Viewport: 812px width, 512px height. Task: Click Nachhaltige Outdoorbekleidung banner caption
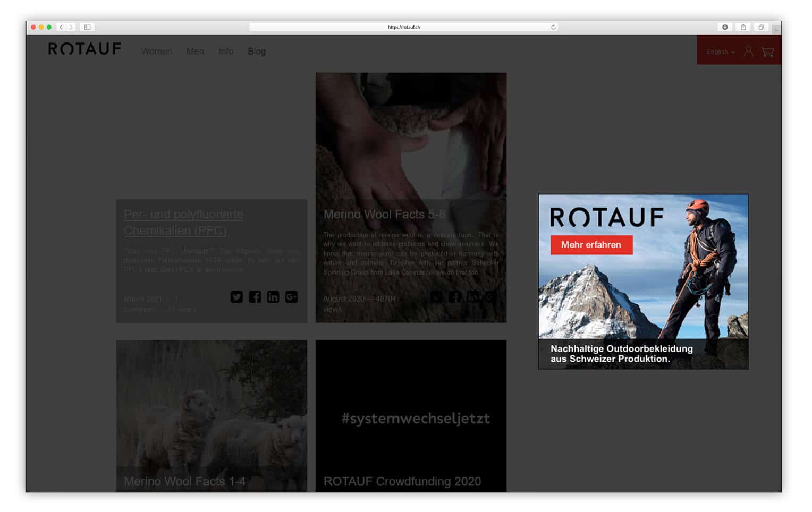point(622,354)
